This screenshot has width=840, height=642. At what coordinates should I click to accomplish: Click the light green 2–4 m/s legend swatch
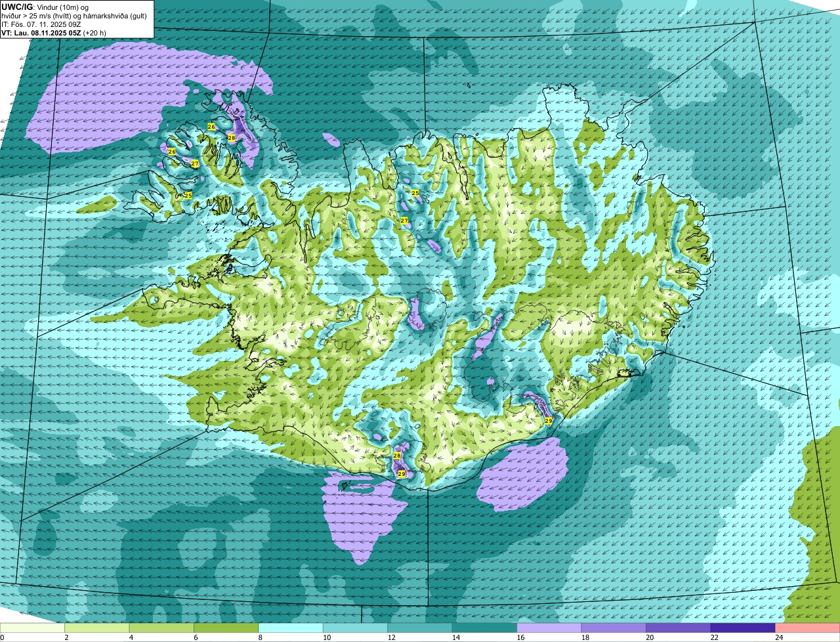pos(97,628)
